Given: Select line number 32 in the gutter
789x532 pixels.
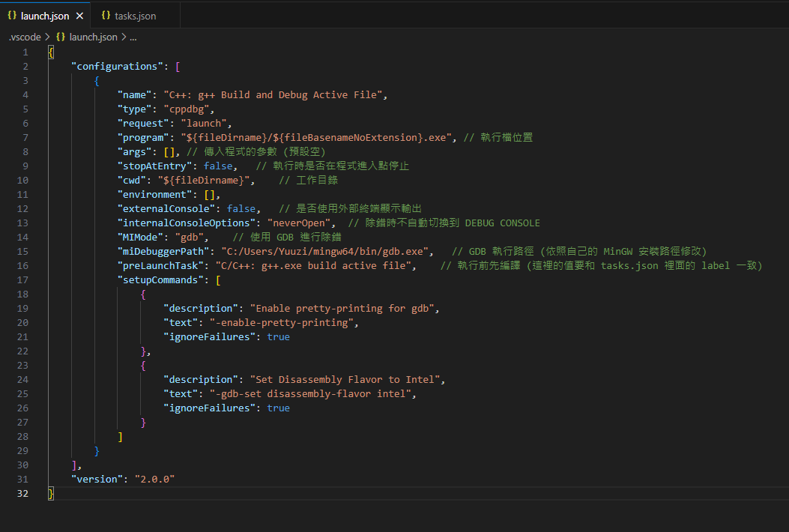Looking at the screenshot, I should (x=22, y=493).
